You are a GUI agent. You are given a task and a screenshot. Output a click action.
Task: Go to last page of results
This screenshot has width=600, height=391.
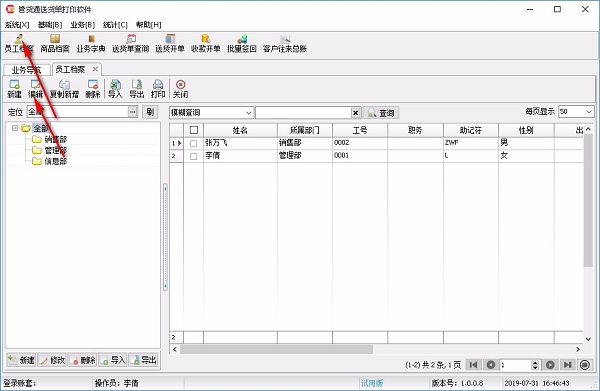[x=567, y=365]
